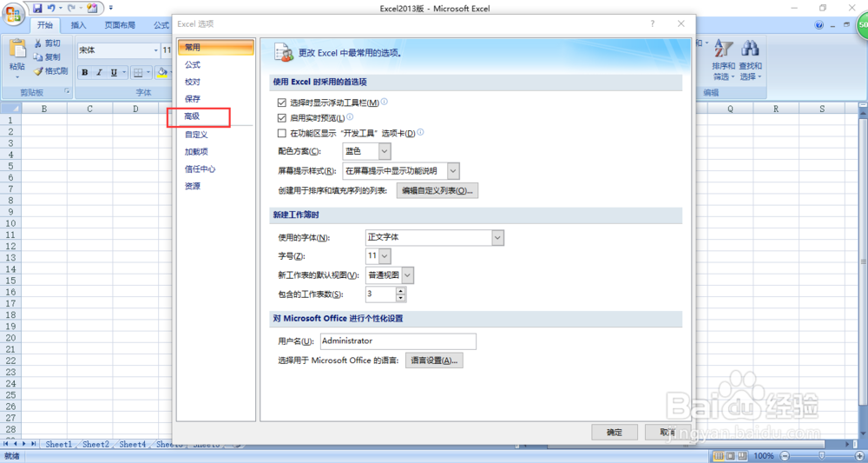Undo the last action in quick access toolbar
Viewport: 868px width, 463px height.
(51, 9)
